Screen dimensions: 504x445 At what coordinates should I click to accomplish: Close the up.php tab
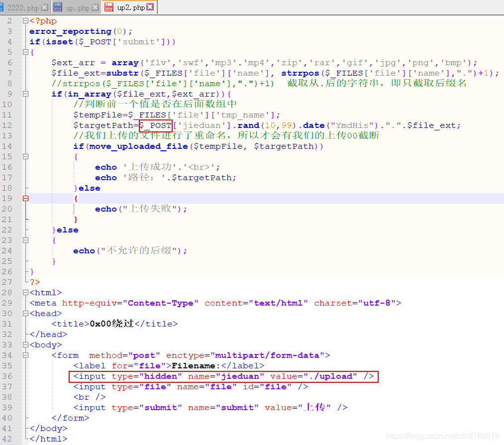click(96, 7)
